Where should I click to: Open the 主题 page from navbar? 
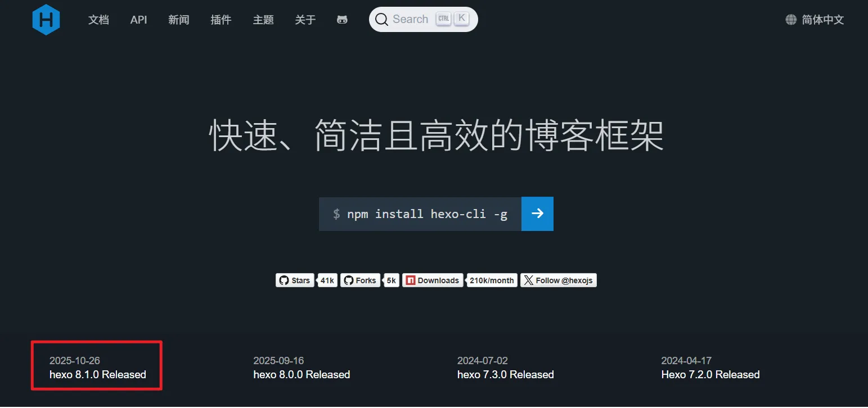(x=263, y=20)
